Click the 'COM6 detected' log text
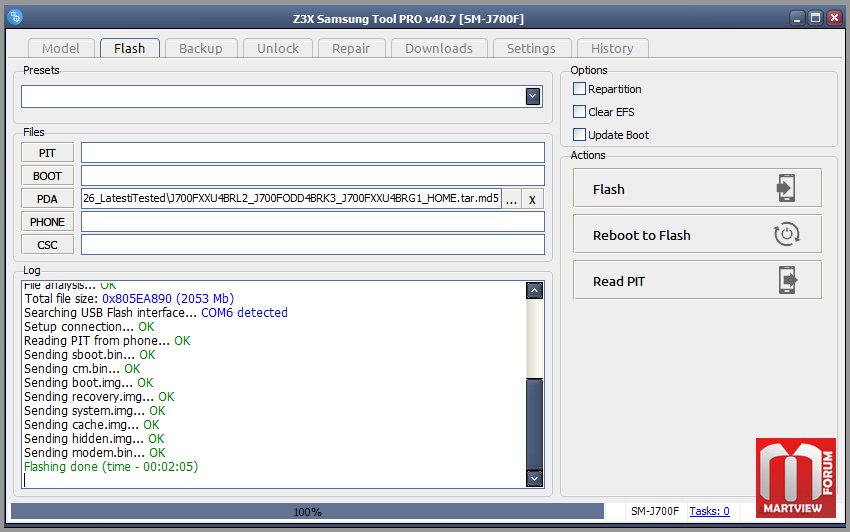Screen dimensions: 850x532 244,312
